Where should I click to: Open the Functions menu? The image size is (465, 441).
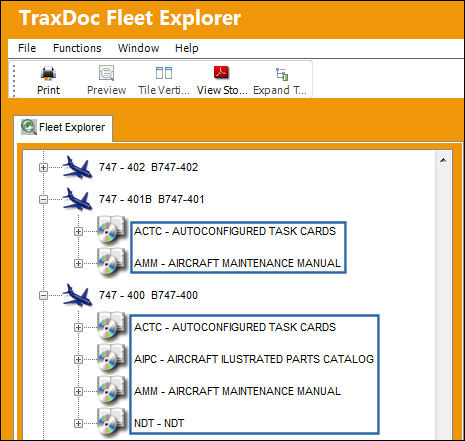point(77,48)
